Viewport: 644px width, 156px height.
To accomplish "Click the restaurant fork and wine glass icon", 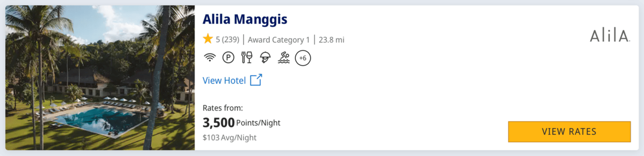I will coord(247,58).
